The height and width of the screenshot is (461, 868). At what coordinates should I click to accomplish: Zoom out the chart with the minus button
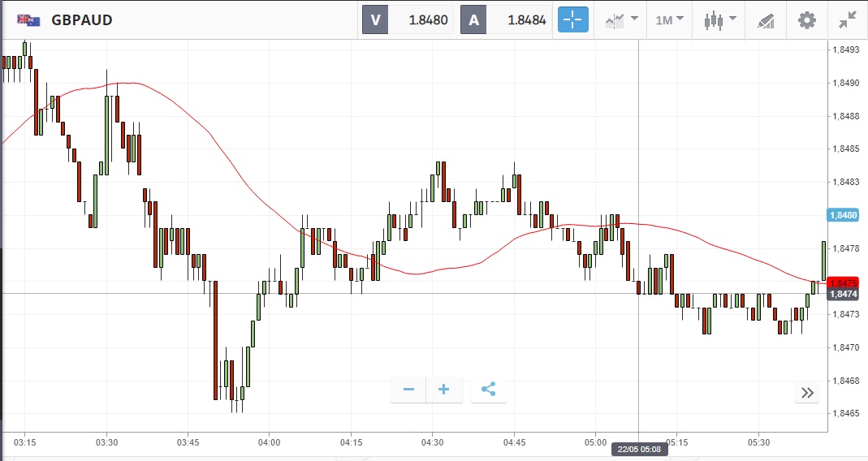[x=408, y=390]
